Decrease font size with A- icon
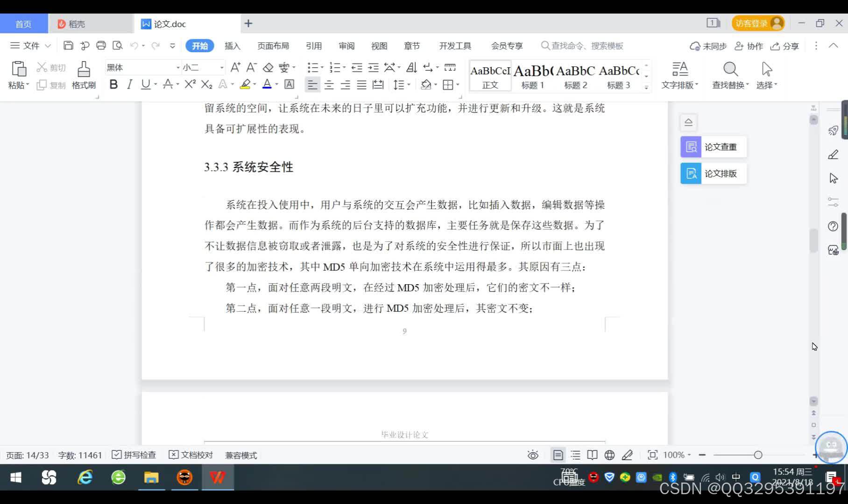Image resolution: width=848 pixels, height=504 pixels. click(251, 68)
